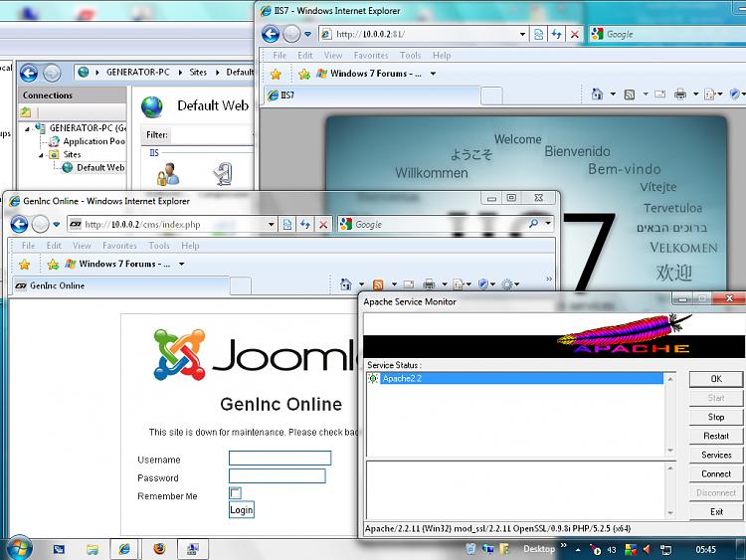Screen dimensions: 746x560
Task: Click Print icon in GenInc Online browser
Action: pos(429,284)
